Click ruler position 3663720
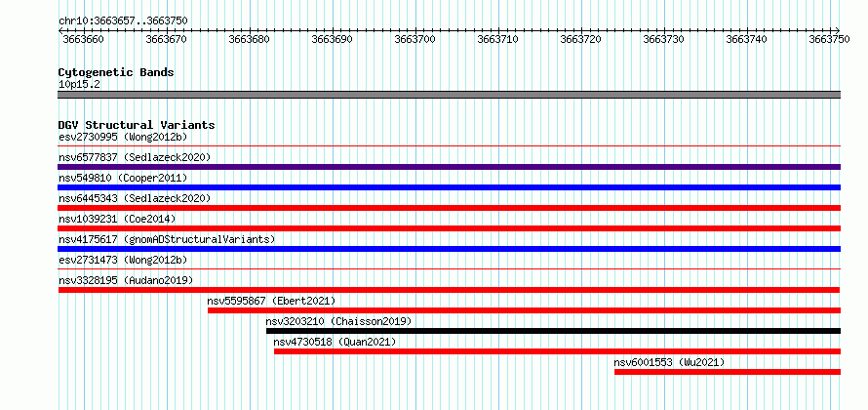The width and height of the screenshot is (868, 410). tap(580, 39)
